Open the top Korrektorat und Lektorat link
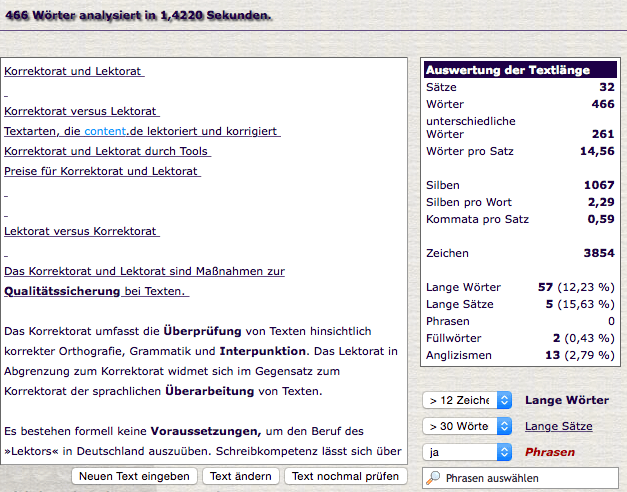 pos(73,71)
